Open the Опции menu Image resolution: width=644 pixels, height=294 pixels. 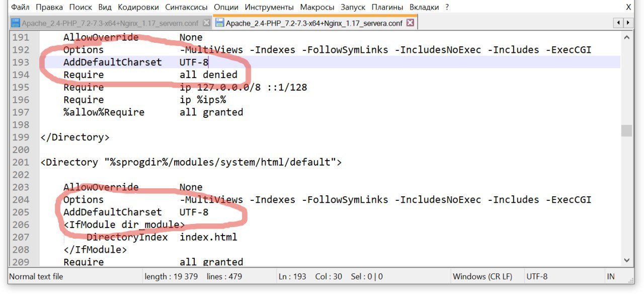226,7
